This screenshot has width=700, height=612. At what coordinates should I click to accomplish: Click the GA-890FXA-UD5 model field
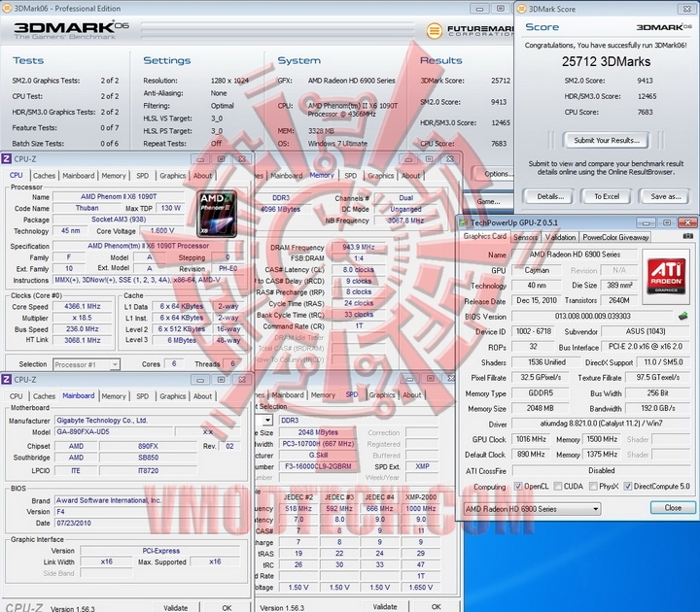(115, 431)
